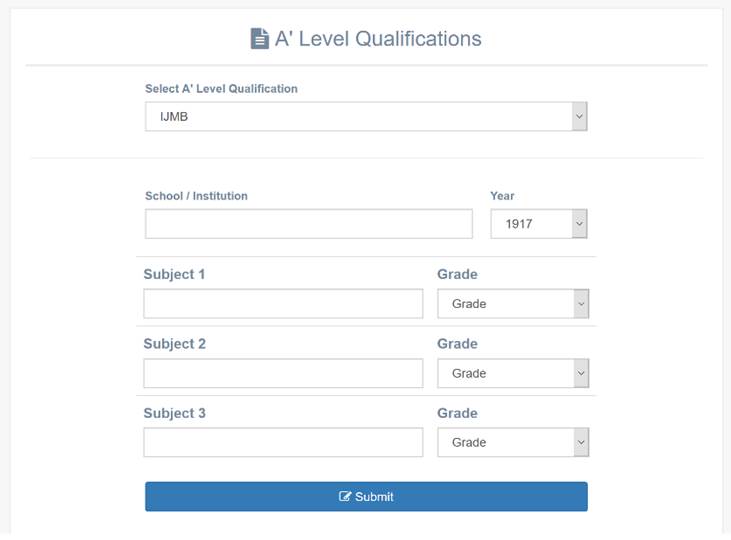Click the Select A' Level Qualification label

221,89
